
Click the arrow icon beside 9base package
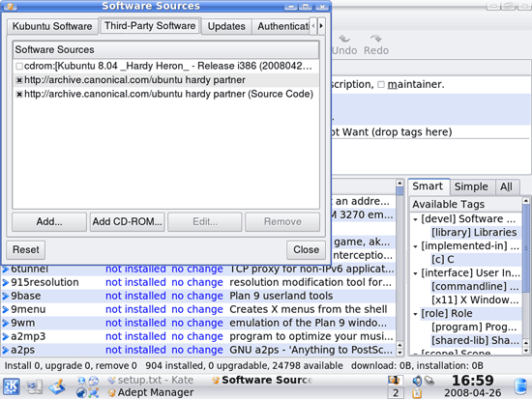(x=6, y=296)
